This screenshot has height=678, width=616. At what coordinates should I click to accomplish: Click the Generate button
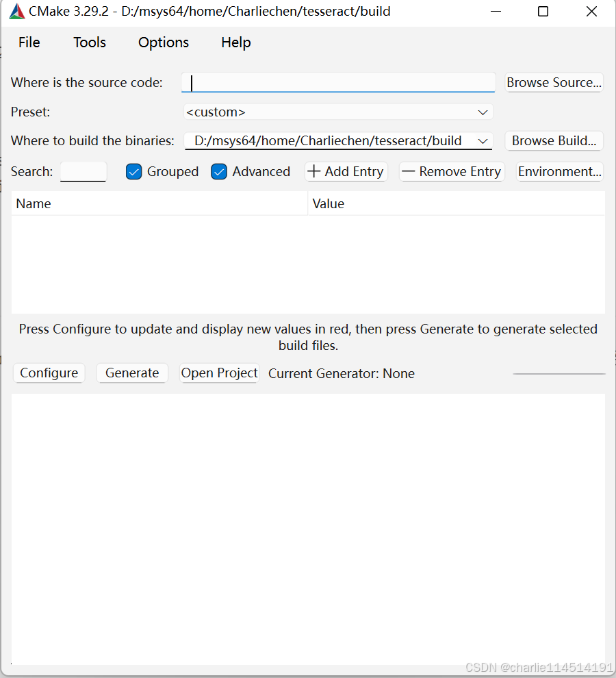132,373
